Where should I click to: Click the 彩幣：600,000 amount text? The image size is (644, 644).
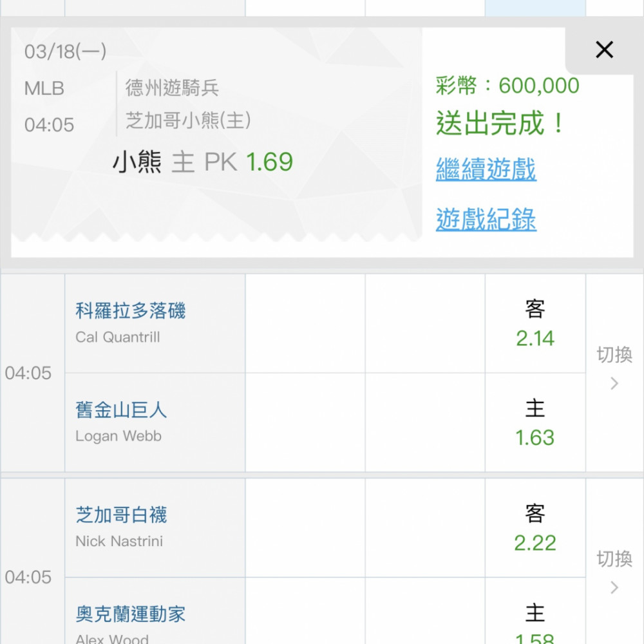coord(507,86)
